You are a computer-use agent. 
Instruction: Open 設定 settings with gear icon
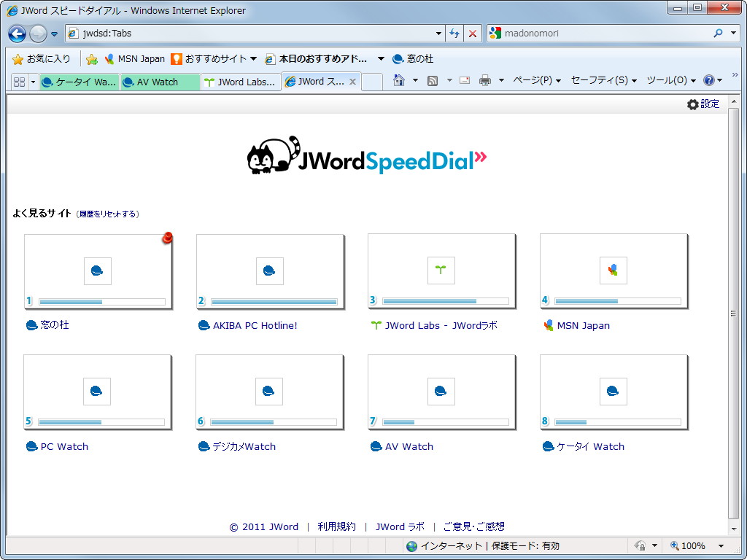703,104
